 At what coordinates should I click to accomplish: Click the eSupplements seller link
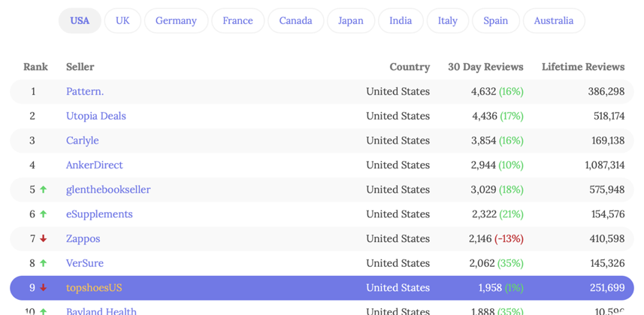pos(99,214)
